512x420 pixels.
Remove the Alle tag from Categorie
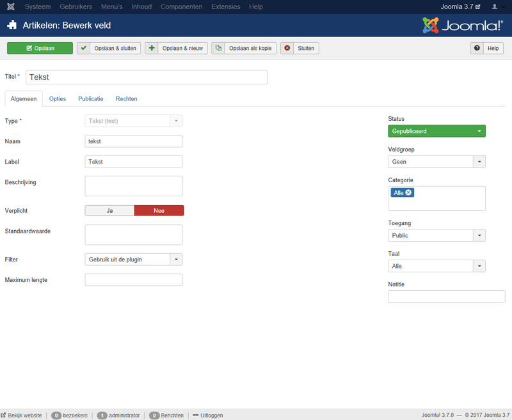tap(409, 192)
